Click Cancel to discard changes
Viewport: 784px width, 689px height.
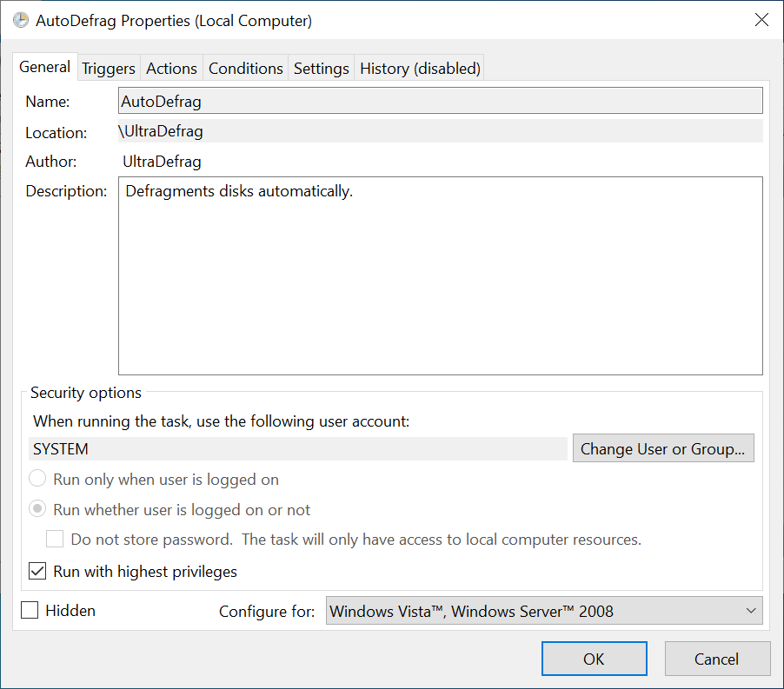tap(717, 659)
